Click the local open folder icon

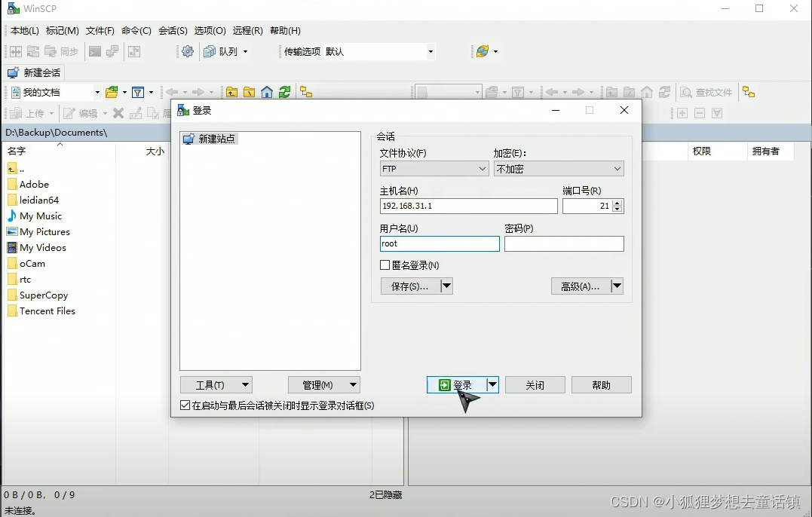click(x=112, y=92)
